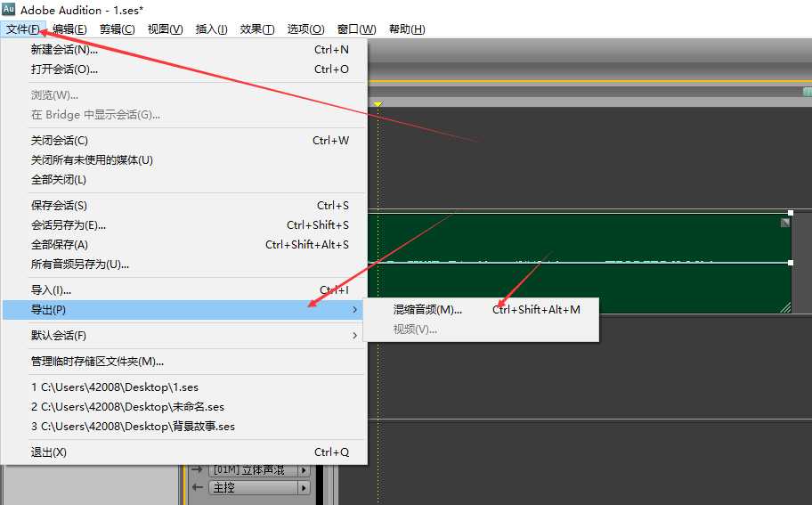The width and height of the screenshot is (812, 505).
Task: Open the 视图(V) menu
Action: (x=166, y=29)
